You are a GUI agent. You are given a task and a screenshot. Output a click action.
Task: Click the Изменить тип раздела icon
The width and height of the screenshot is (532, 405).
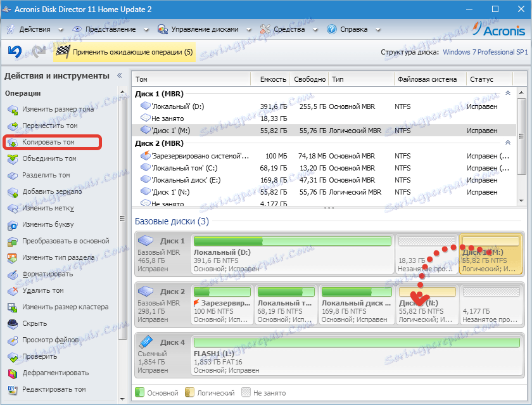[x=13, y=258]
